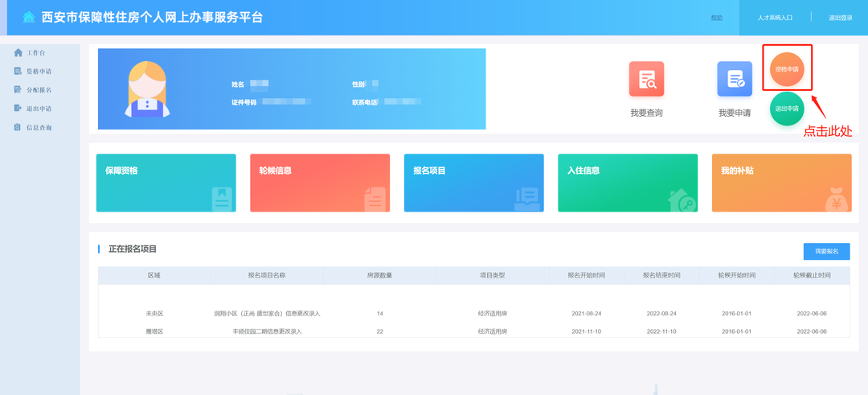
Task: Open the 保障资格 card
Action: (x=166, y=183)
